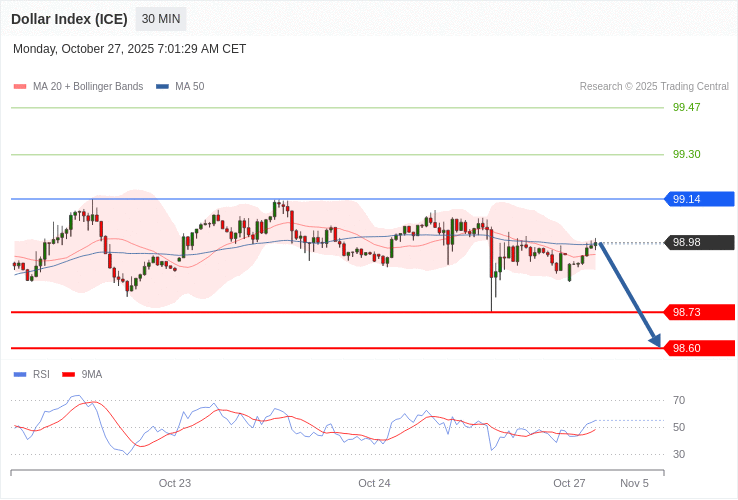Image resolution: width=738 pixels, height=500 pixels.
Task: Click the RSI legend swatch
Action: click(19, 375)
